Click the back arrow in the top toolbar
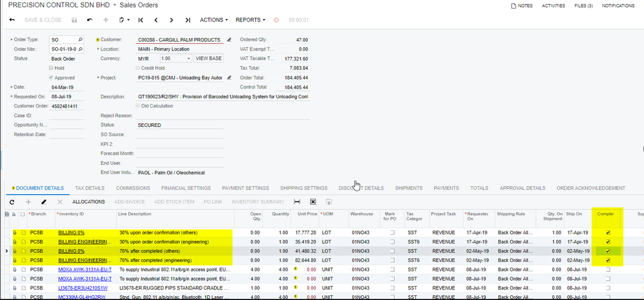This screenshot has width=644, height=300. coord(12,20)
